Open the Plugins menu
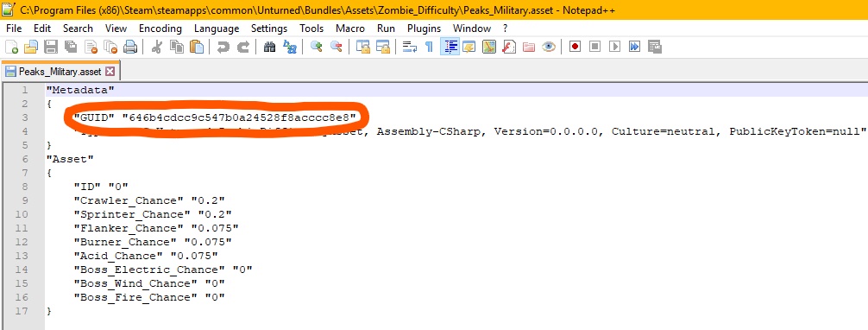The image size is (868, 330). 424,29
